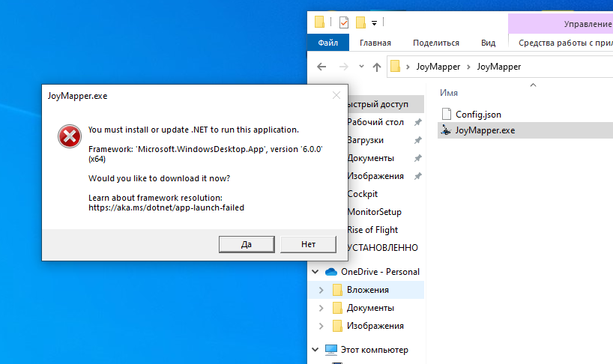Open MonitorSetup folder in navigation pane
This screenshot has height=364, width=613.
point(375,212)
